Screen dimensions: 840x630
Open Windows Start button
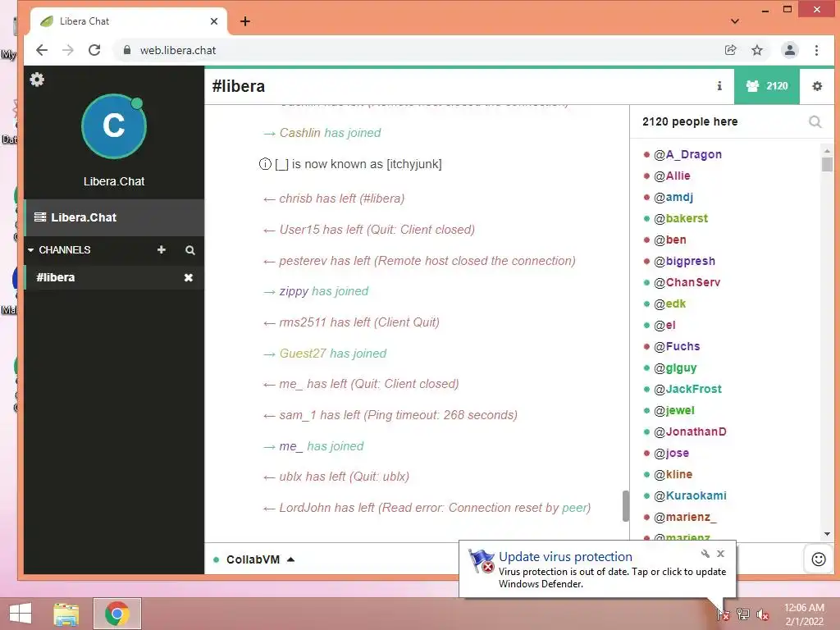point(21,614)
